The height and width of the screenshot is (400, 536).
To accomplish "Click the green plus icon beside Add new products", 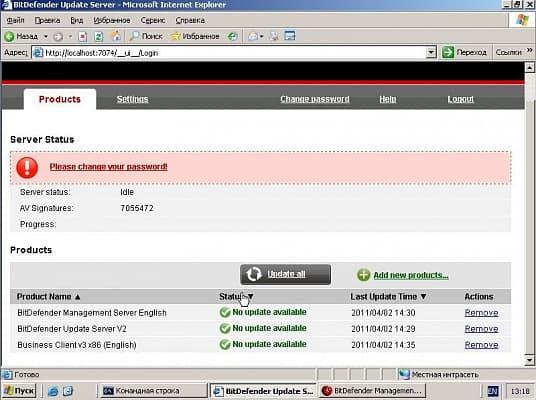I will point(363,275).
